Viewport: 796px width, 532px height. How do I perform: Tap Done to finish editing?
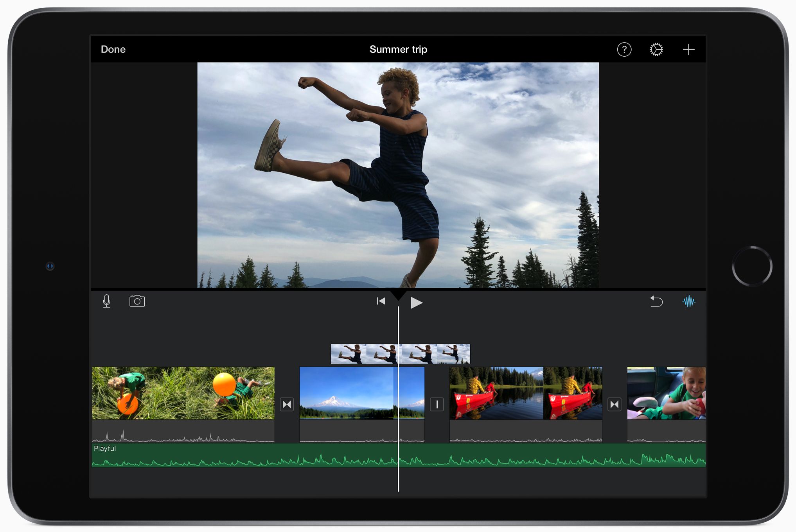(x=113, y=50)
